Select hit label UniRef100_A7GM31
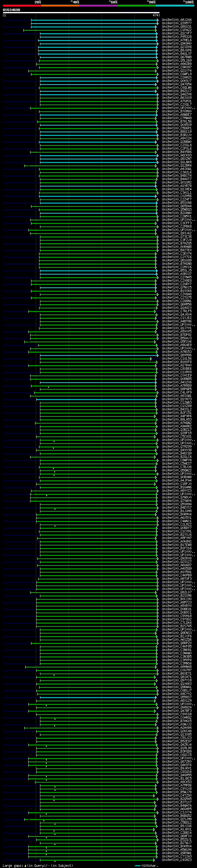 click(x=176, y=101)
